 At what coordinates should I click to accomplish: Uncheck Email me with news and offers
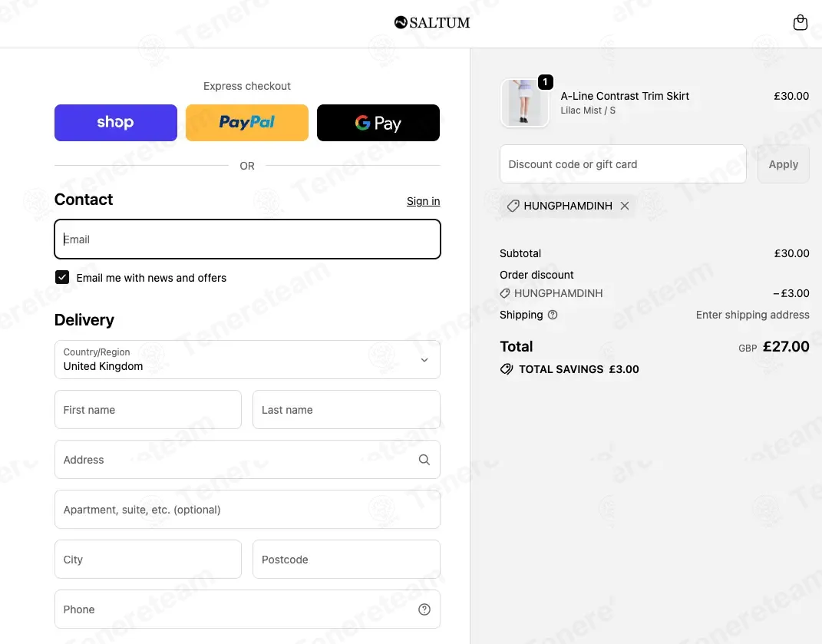[x=62, y=277]
